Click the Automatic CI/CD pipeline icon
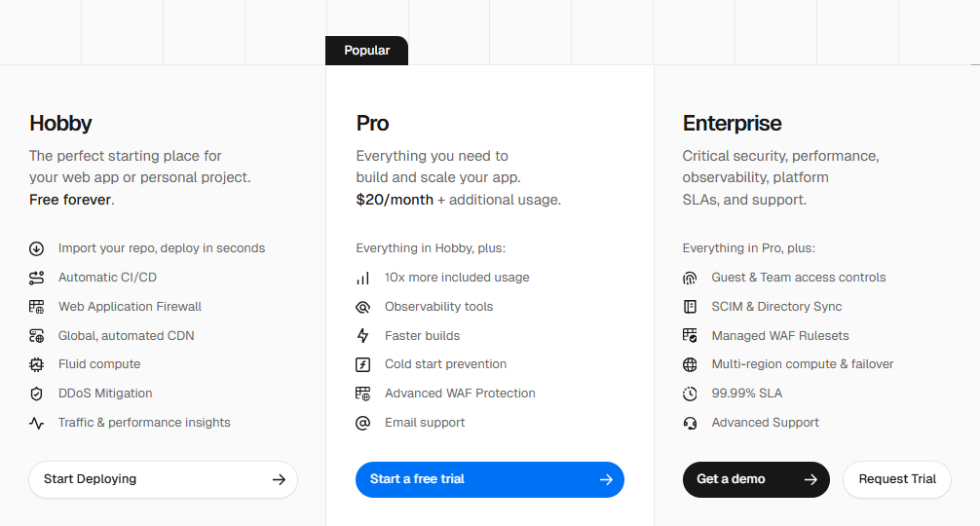The image size is (980, 526). [37, 278]
